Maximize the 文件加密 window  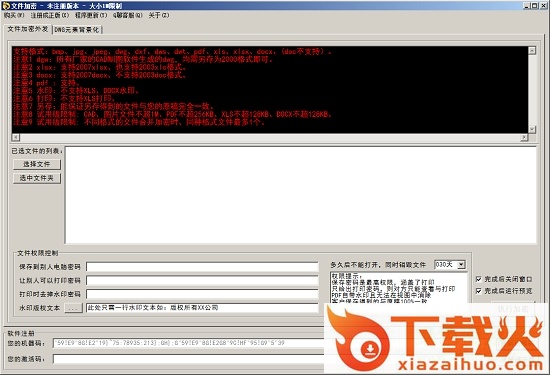click(534, 5)
